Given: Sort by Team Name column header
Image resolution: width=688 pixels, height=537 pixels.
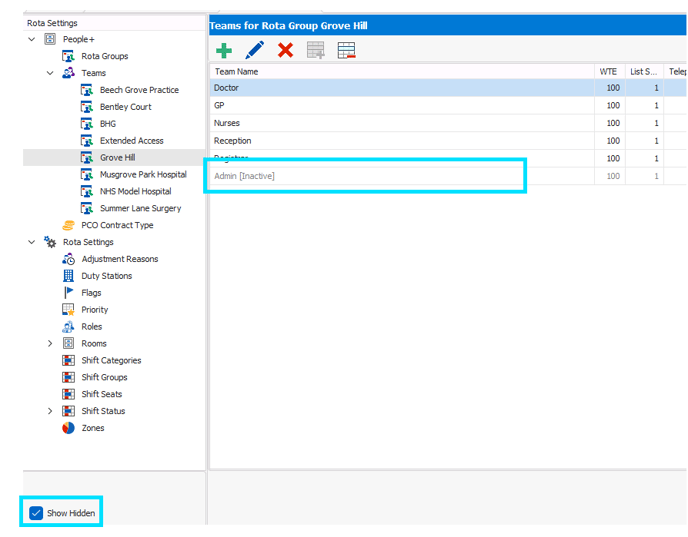Looking at the screenshot, I should [x=402, y=72].
